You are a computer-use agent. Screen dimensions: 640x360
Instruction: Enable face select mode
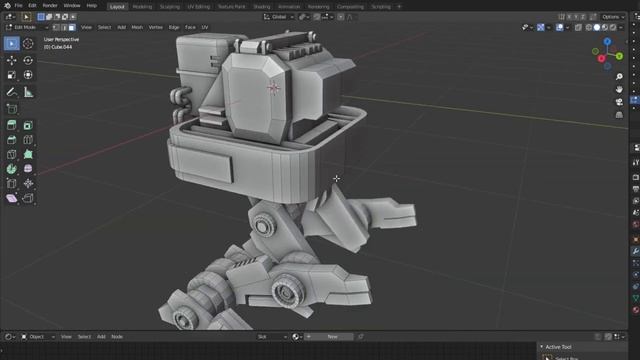[x=72, y=27]
